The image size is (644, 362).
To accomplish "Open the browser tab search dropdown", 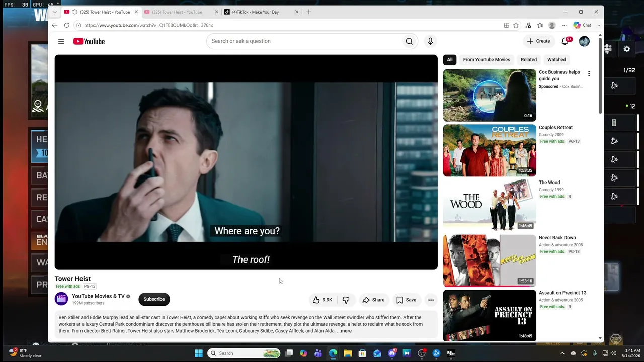I will 54,12.
